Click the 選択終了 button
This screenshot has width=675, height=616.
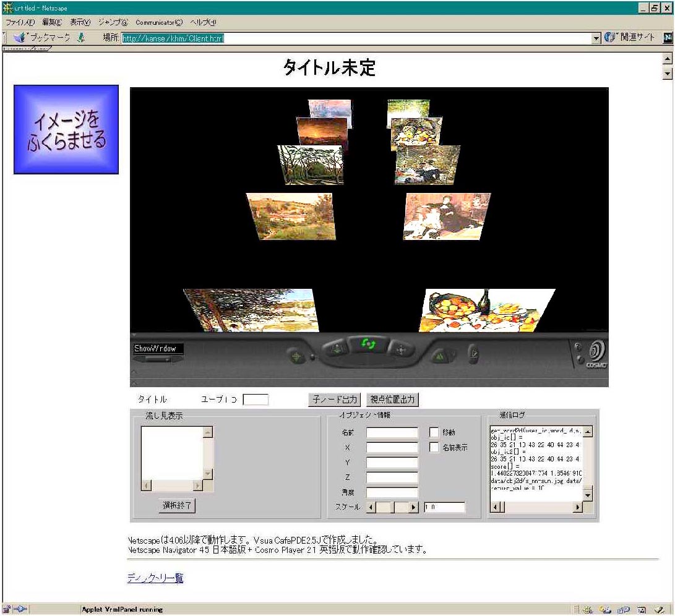coord(176,505)
